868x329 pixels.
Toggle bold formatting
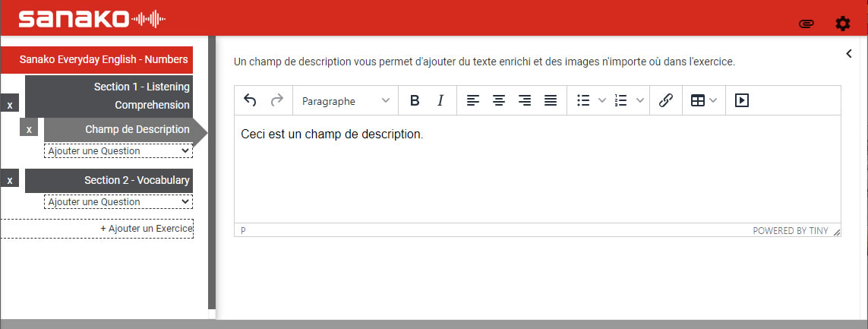pos(415,100)
